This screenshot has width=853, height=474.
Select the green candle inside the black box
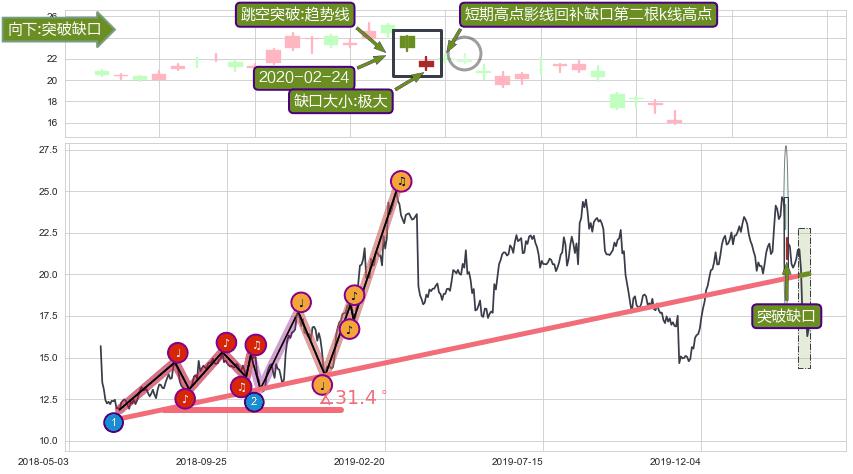coord(407,42)
